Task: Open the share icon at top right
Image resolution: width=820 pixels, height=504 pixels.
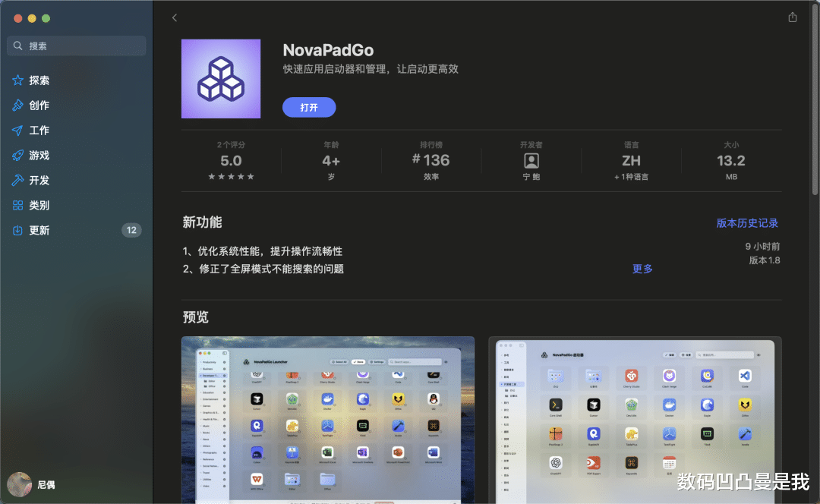Action: pos(792,17)
